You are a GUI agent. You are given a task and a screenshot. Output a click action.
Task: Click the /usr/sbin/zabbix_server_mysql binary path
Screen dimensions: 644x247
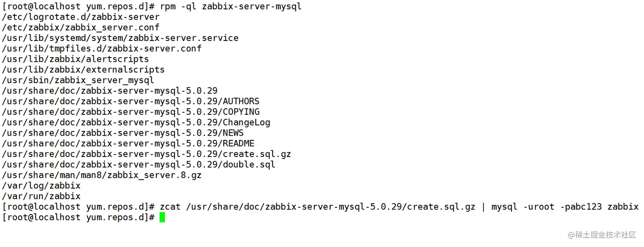click(78, 80)
